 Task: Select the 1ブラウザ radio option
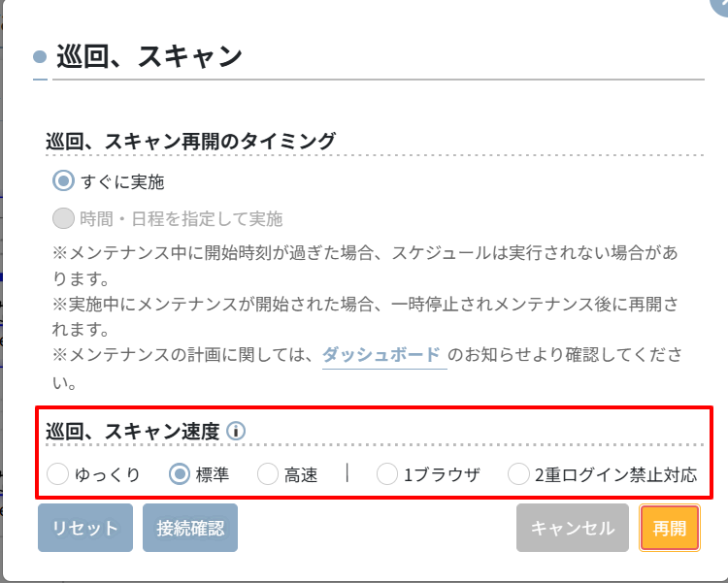coord(386,474)
